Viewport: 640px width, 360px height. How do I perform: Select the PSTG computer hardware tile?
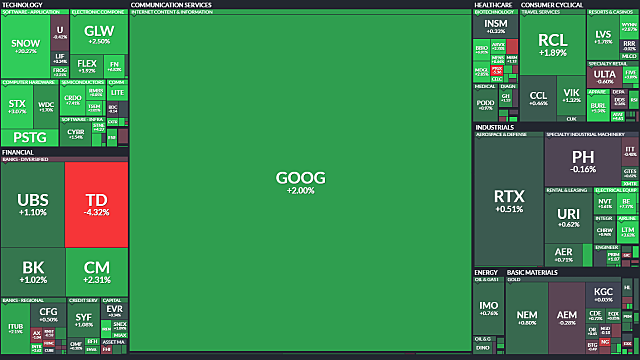click(x=30, y=138)
